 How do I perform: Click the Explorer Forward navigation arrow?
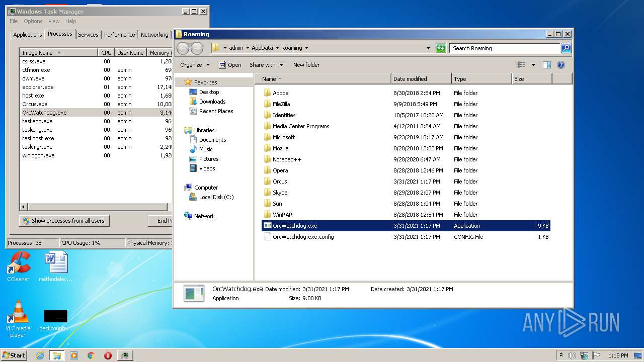tap(197, 48)
